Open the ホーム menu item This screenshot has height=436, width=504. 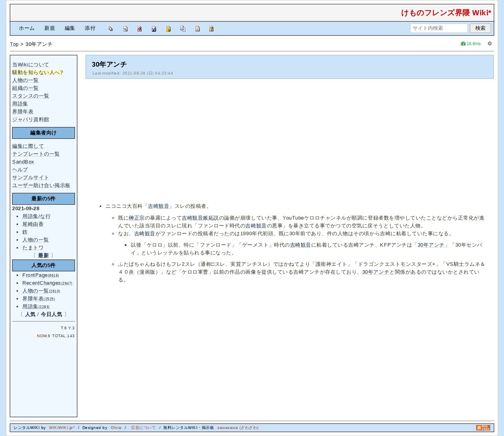[27, 28]
